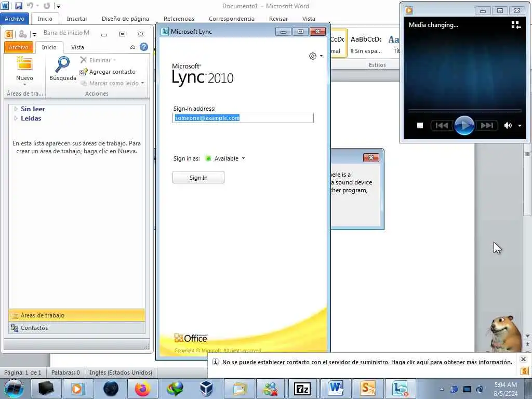
Task: Click Página: 1 de 1 indicator
Action: (23, 373)
